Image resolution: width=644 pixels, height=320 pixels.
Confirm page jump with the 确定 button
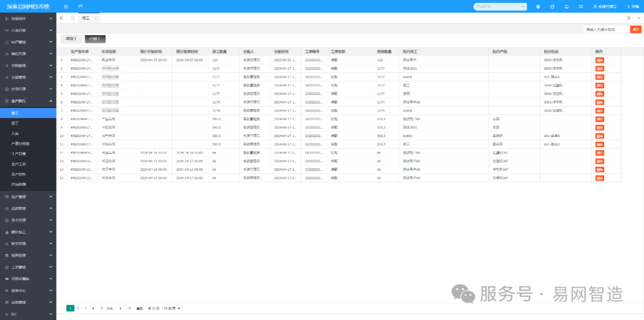click(x=140, y=308)
